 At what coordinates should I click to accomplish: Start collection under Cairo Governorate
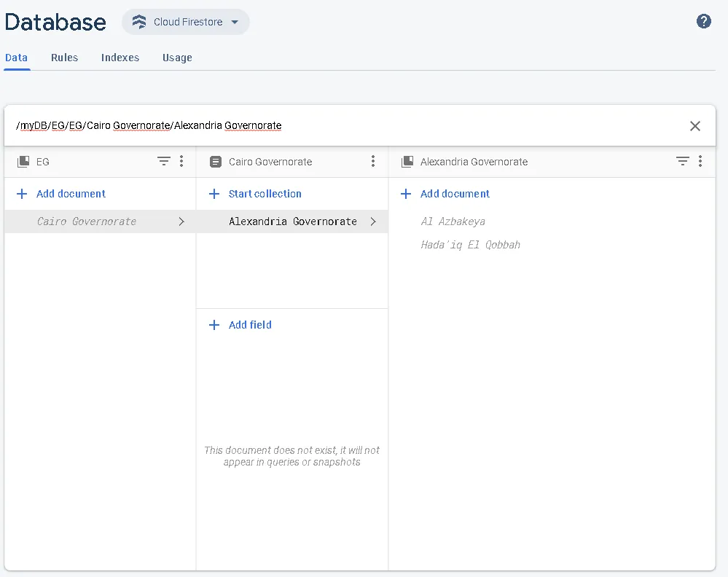click(265, 194)
